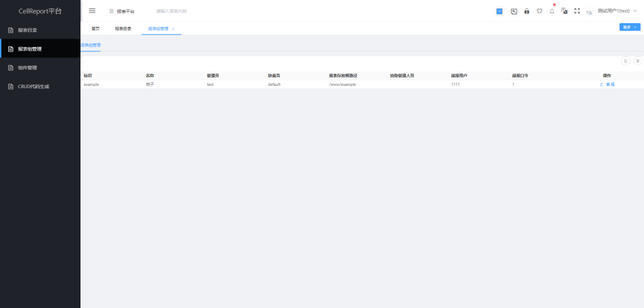Lock the screen with the padlock icon
This screenshot has width=644, height=308.
coord(527,11)
